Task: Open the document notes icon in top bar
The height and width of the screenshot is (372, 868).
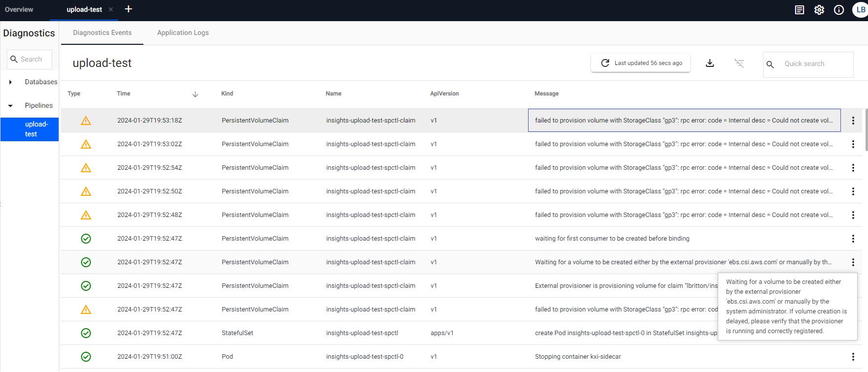Action: click(x=800, y=10)
